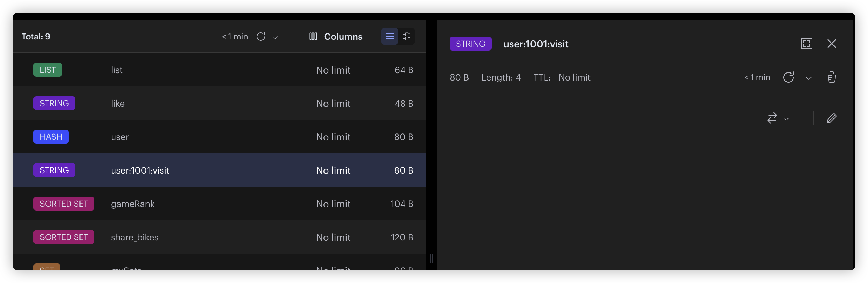Open the Columns selector

(x=336, y=37)
